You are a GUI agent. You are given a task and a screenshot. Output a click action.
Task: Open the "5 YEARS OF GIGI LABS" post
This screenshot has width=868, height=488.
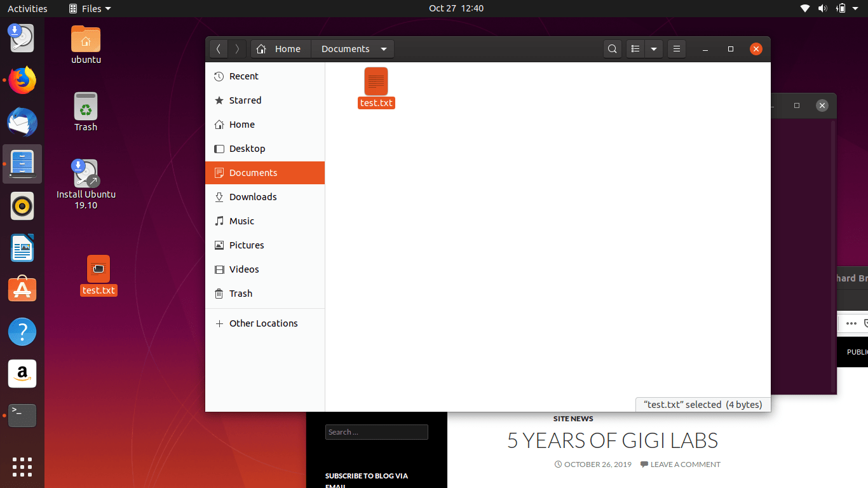(x=612, y=440)
